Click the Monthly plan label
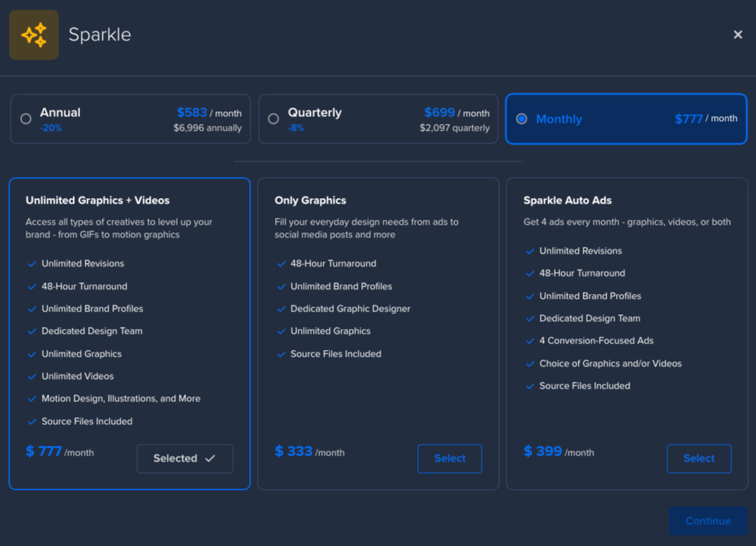The width and height of the screenshot is (756, 546). pyautogui.click(x=559, y=119)
